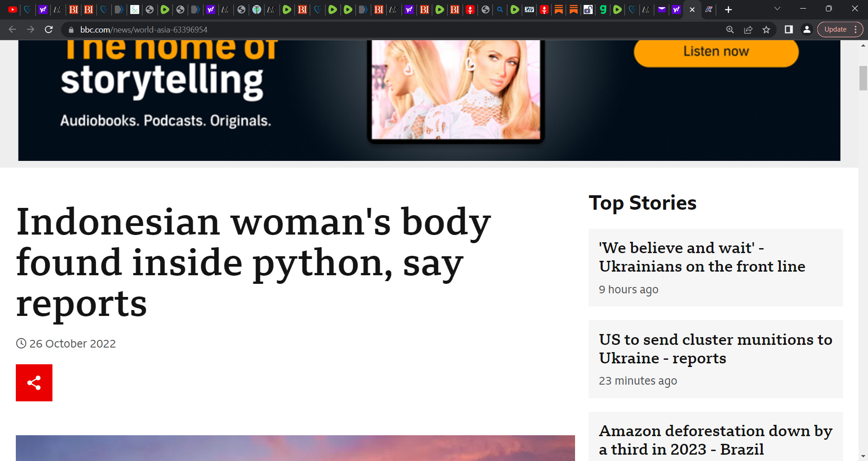Click the back navigation arrow
Viewport: 868px width, 461px height.
(12, 29)
